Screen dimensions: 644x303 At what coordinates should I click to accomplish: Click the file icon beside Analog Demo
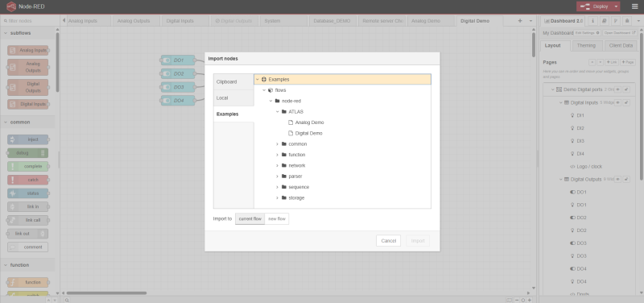(291, 122)
